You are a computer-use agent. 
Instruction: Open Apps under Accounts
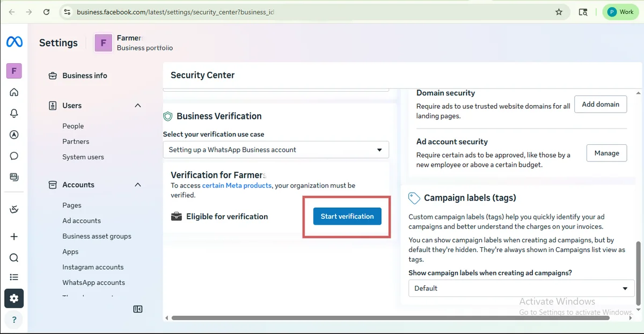pyautogui.click(x=70, y=252)
